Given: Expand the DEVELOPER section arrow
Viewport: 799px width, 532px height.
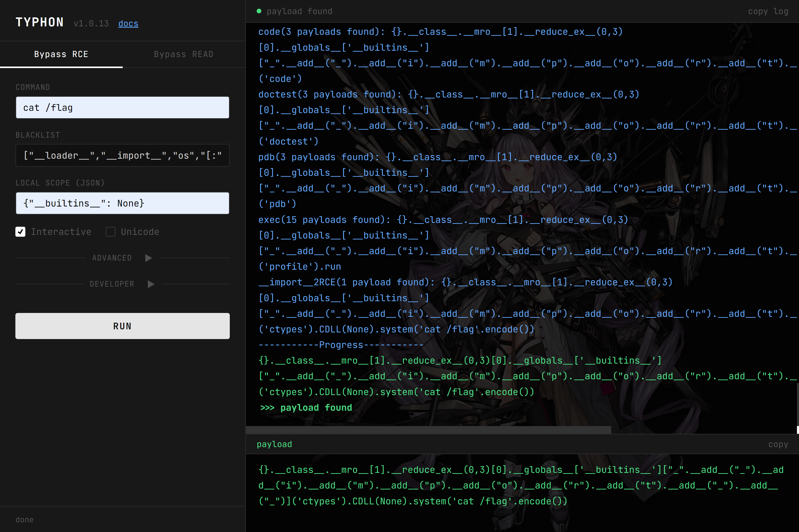Looking at the screenshot, I should pyautogui.click(x=151, y=284).
